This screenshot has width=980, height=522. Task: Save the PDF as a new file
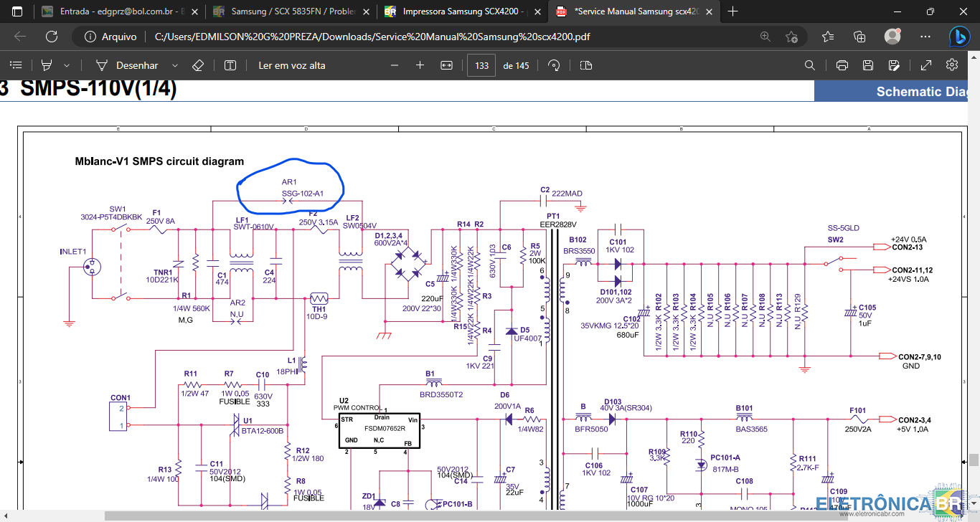tap(894, 65)
